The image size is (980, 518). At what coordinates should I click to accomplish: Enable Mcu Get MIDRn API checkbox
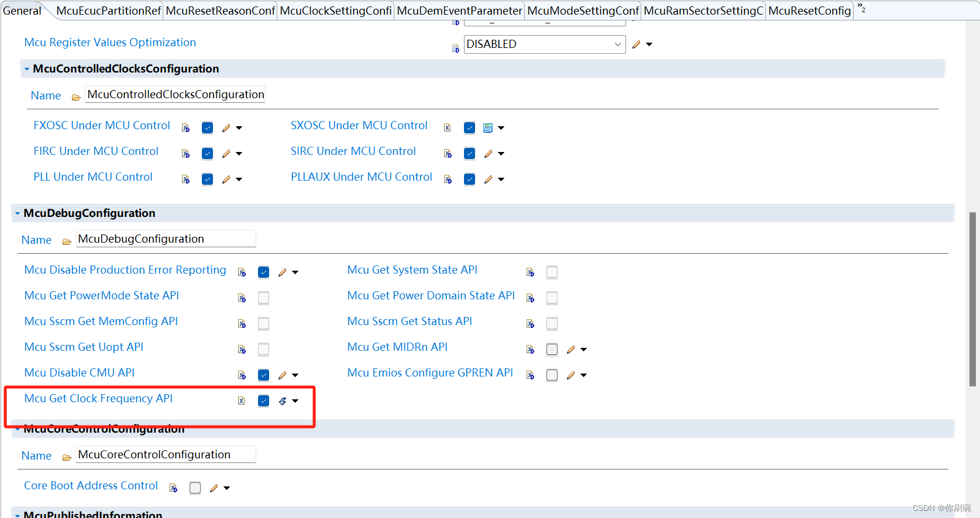pos(552,350)
